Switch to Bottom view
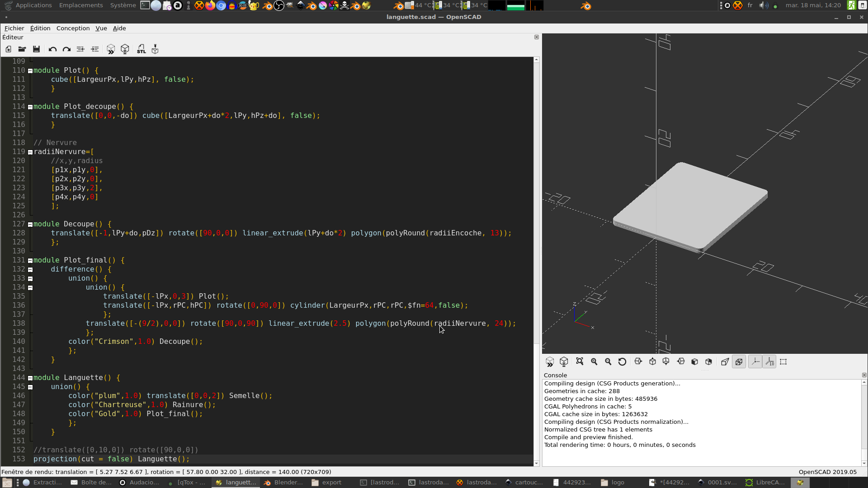Viewport: 868px width, 488px height. click(666, 362)
